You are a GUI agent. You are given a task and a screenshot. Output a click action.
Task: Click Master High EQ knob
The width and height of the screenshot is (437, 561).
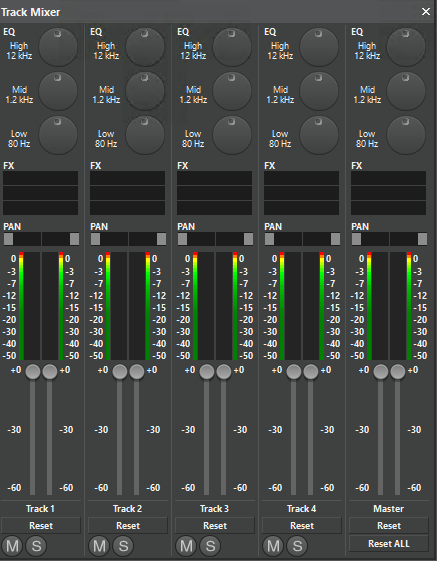(x=406, y=47)
